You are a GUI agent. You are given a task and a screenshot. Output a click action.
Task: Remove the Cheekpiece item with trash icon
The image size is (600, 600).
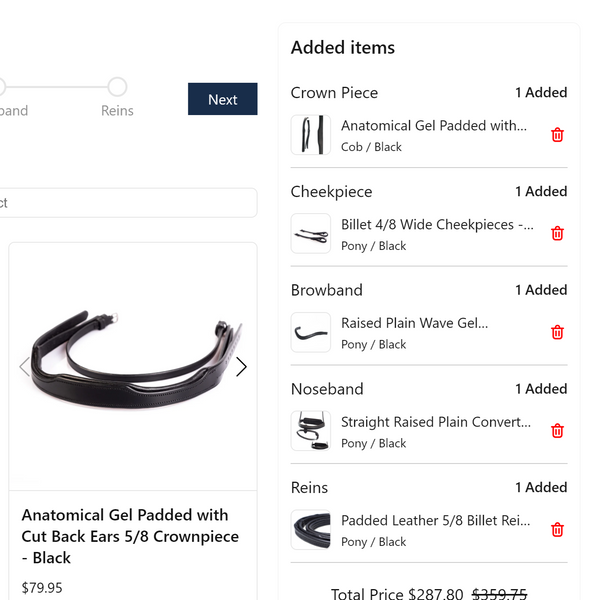click(x=558, y=234)
